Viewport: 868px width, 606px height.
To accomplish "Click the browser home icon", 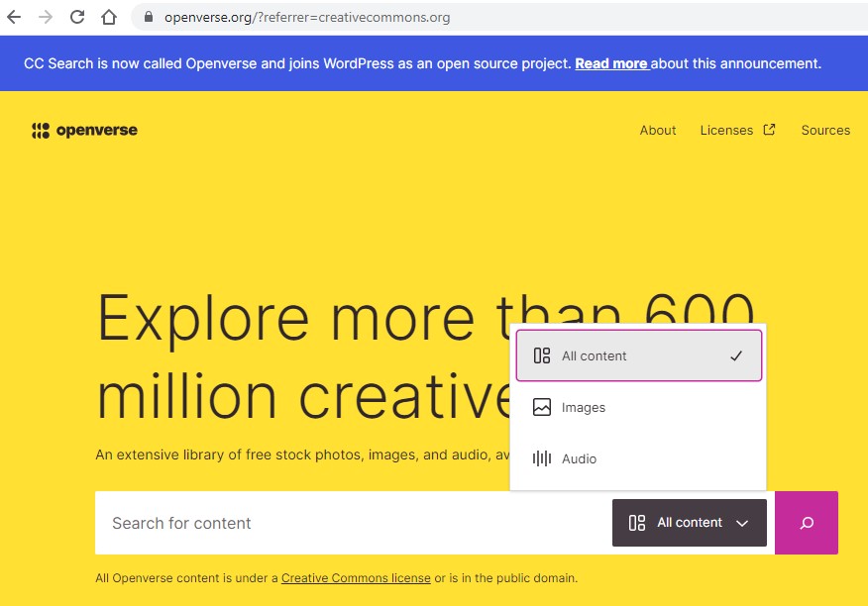I will [109, 17].
